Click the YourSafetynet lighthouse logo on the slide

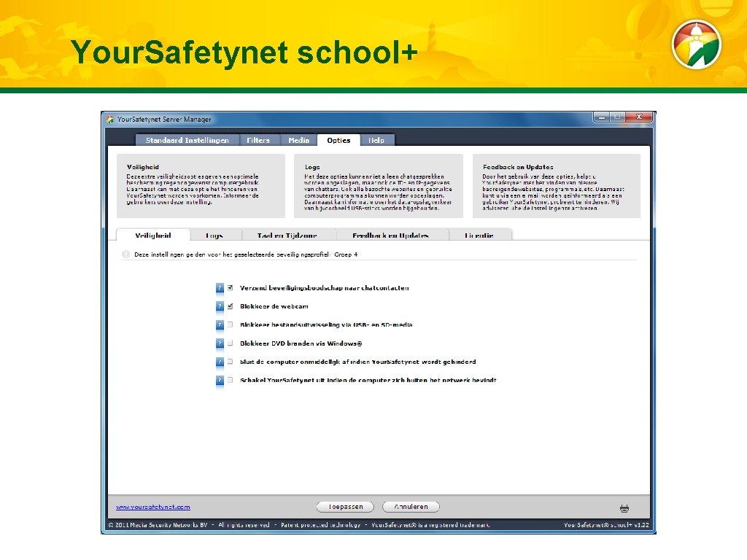pyautogui.click(x=696, y=45)
